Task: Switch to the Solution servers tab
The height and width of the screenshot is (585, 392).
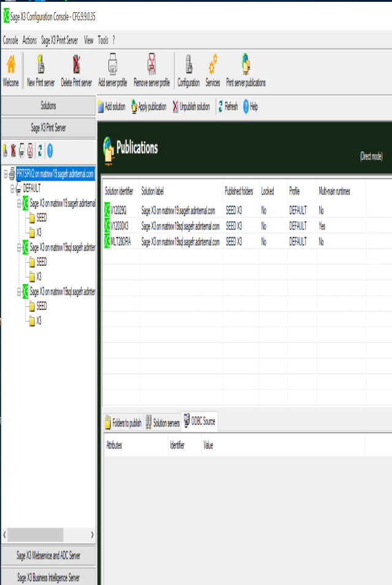Action: [162, 423]
